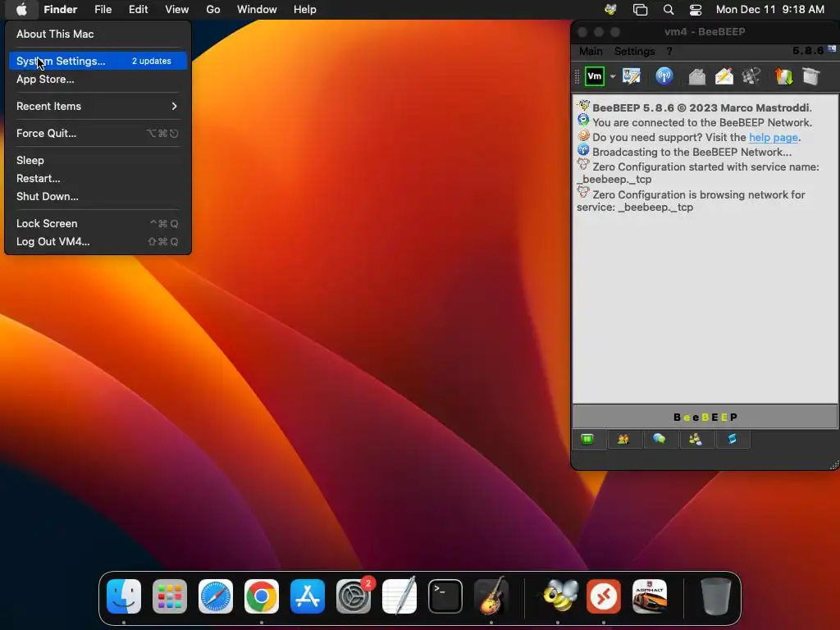The height and width of the screenshot is (630, 840).
Task: Follow the help page link
Action: pos(773,137)
